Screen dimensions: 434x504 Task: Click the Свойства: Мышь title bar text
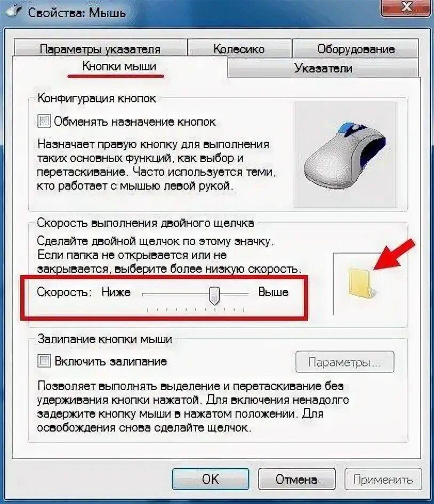point(77,13)
